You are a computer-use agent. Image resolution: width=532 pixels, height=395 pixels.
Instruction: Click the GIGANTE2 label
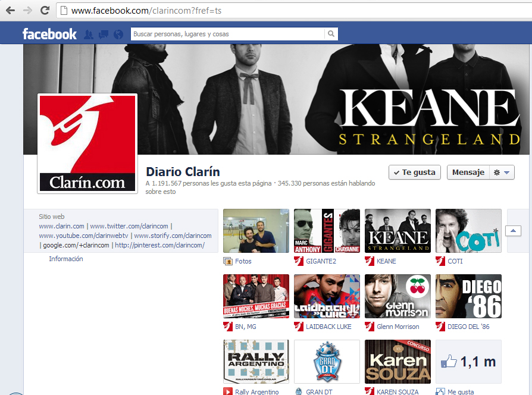(x=321, y=261)
